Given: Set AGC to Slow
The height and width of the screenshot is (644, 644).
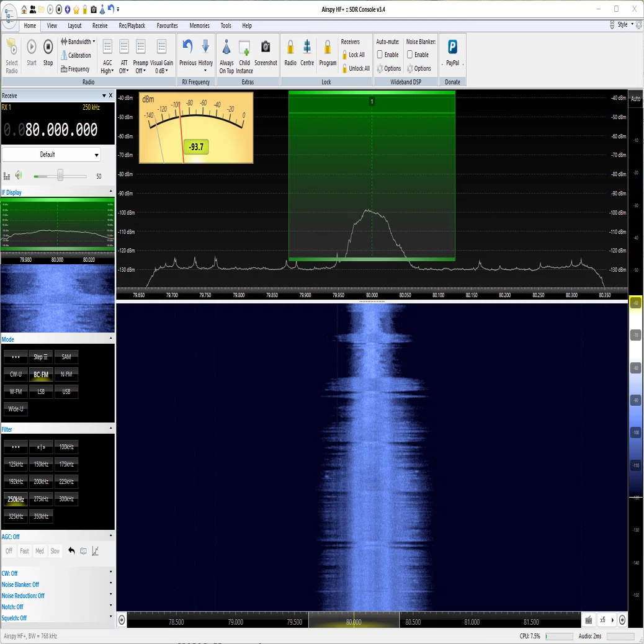Looking at the screenshot, I should [x=55, y=551].
